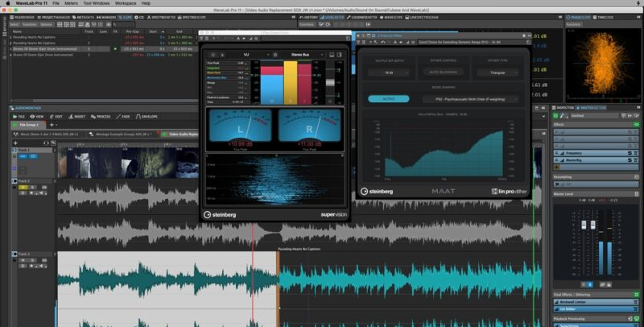Switch to the Inspector tab
644x327 pixels.
563,108
